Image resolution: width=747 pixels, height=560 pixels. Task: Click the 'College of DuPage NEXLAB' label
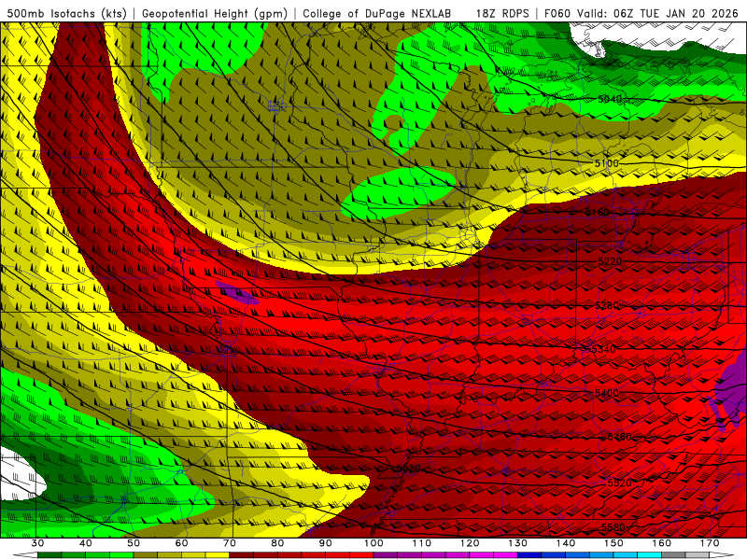pyautogui.click(x=377, y=13)
